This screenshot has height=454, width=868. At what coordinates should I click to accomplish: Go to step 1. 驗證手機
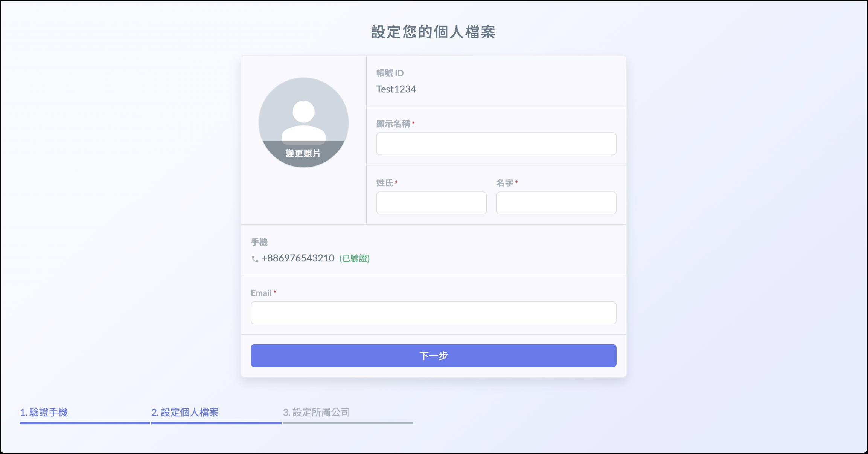(x=44, y=412)
